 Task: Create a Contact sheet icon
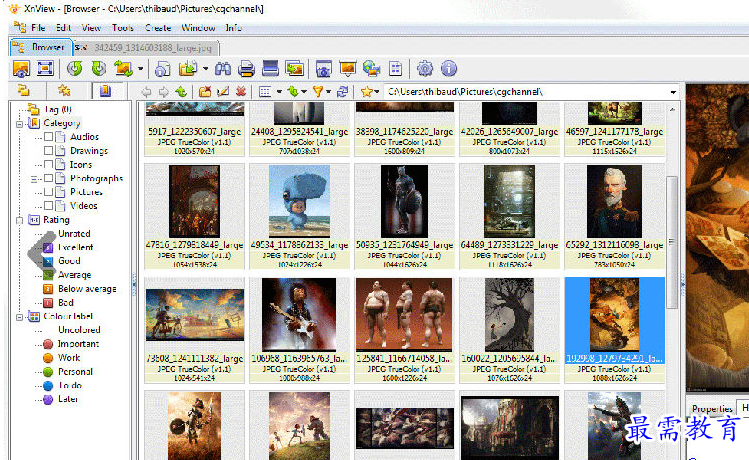coord(396,69)
